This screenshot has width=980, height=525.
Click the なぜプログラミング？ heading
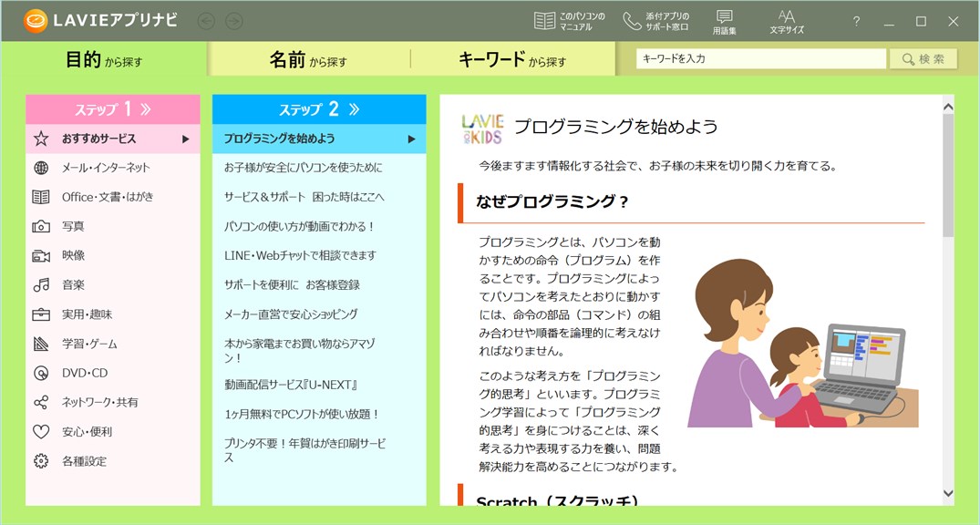tap(552, 201)
